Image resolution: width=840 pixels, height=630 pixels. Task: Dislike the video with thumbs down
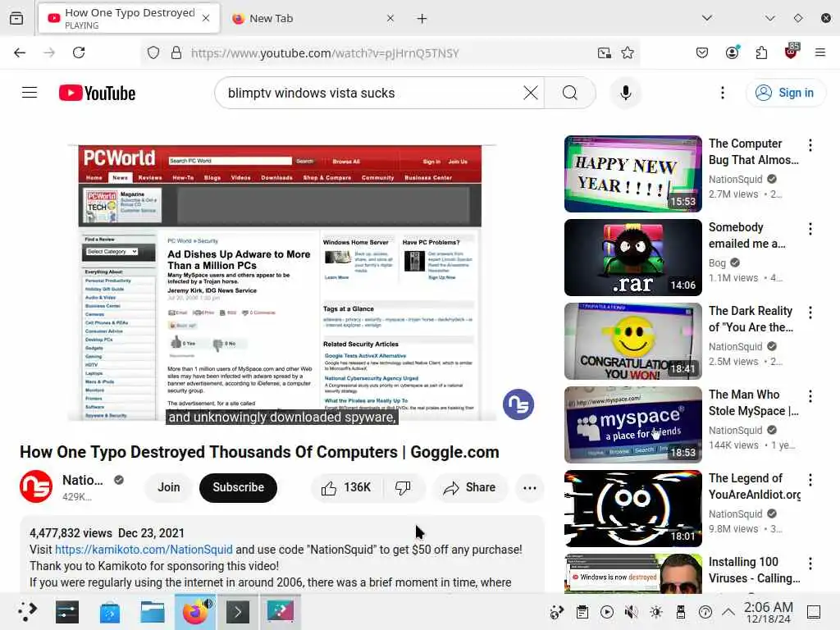pyautogui.click(x=403, y=487)
